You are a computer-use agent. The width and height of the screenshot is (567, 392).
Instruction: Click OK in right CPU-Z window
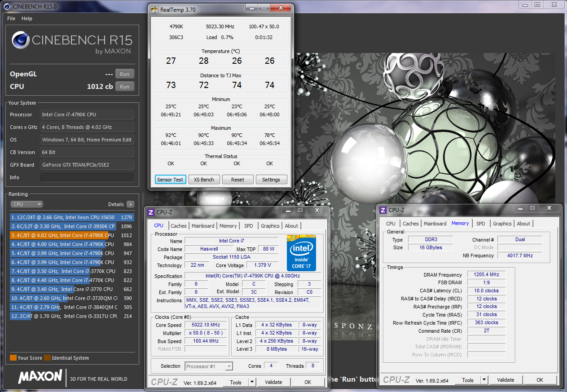point(540,380)
